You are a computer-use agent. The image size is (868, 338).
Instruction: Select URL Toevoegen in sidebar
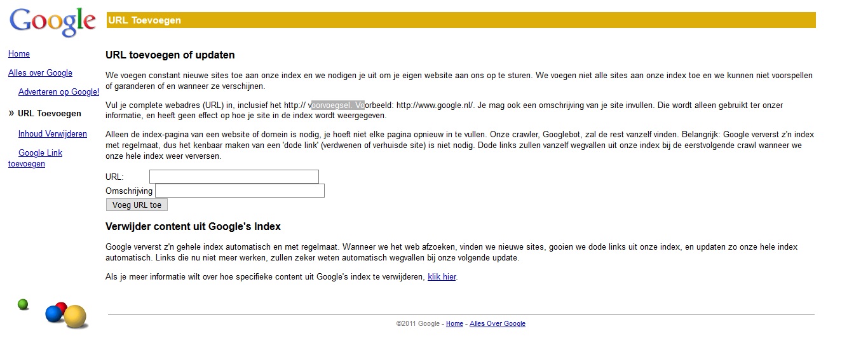click(50, 114)
